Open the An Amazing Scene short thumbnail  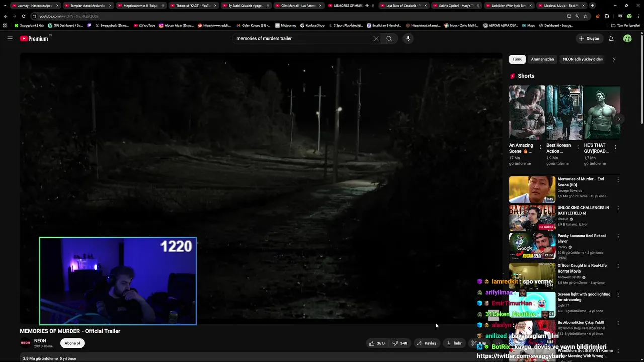527,113
